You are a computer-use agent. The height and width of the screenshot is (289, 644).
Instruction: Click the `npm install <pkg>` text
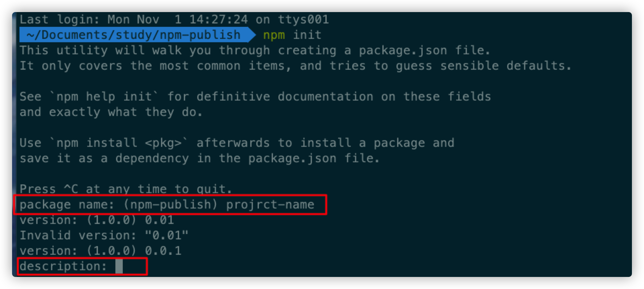119,143
